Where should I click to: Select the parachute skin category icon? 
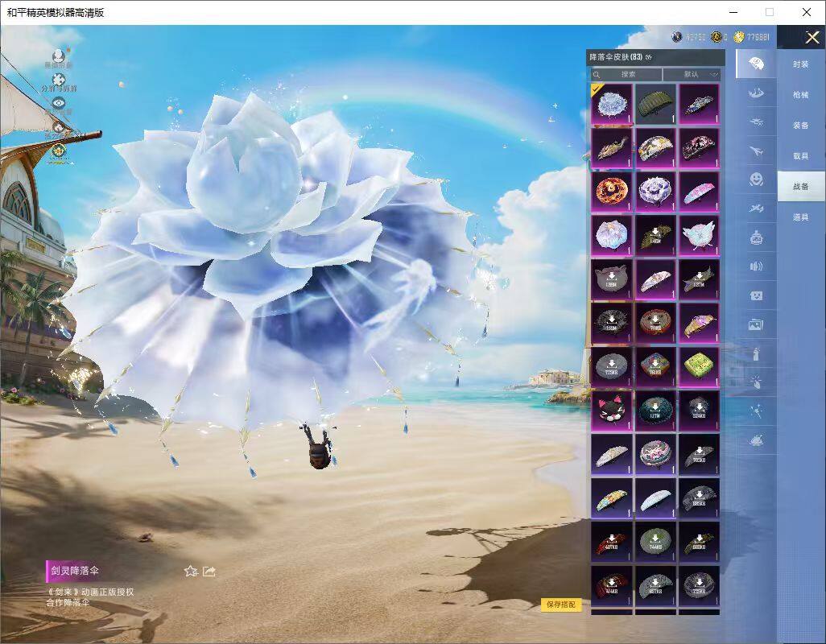[x=756, y=64]
